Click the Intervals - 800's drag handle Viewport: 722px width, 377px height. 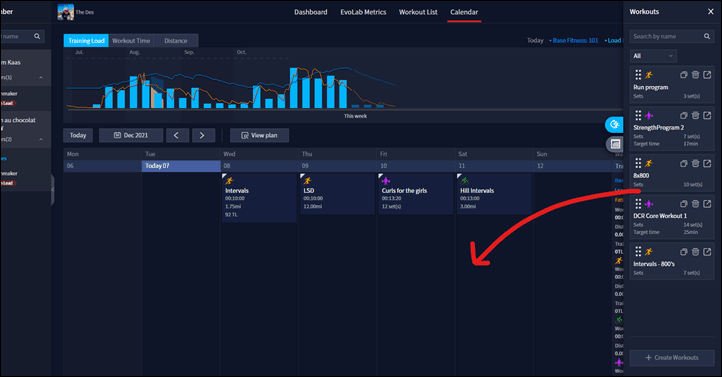coord(638,251)
